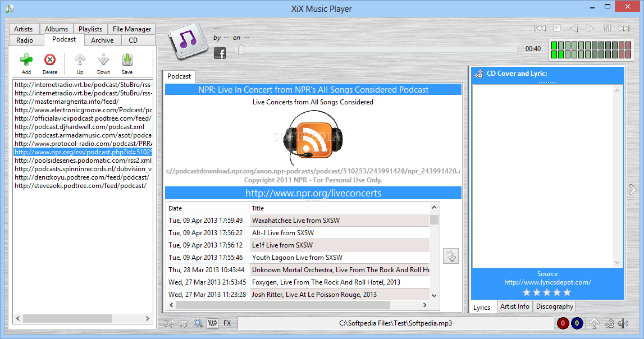This screenshot has width=644, height=339.
Task: Skip to the previous track
Action: 540,28
